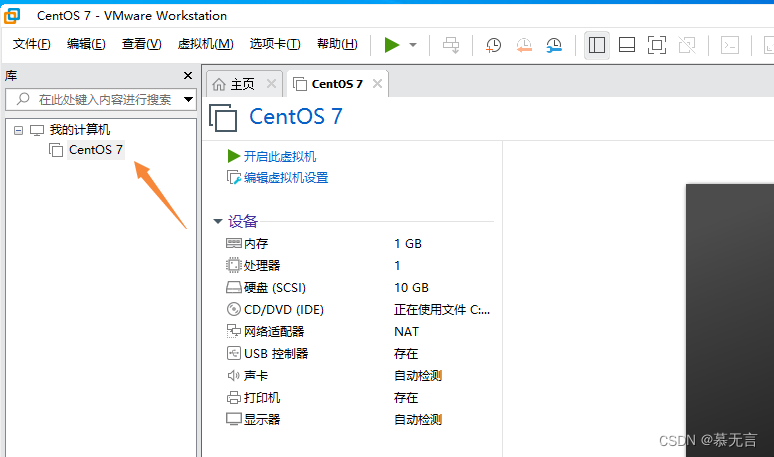Click the USB 控制器 device row

click(x=358, y=353)
